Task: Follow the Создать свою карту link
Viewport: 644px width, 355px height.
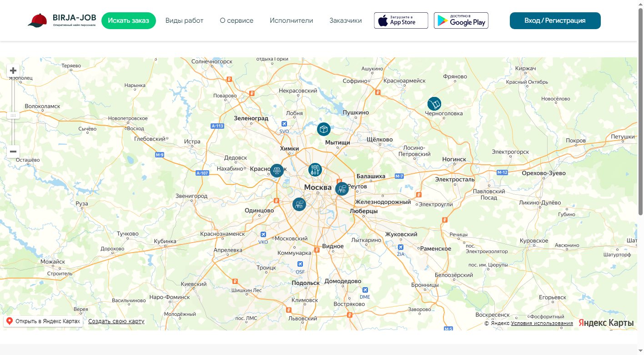Action: 116,321
